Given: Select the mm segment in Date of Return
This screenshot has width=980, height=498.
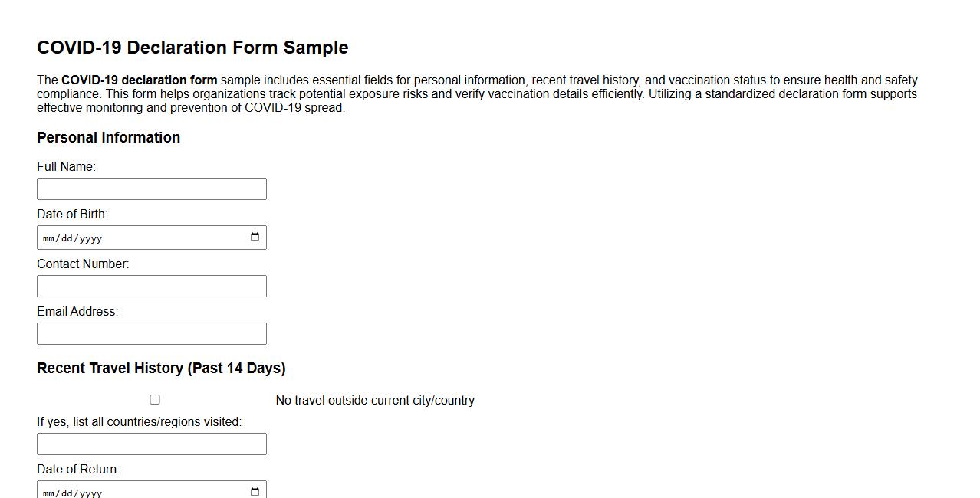Looking at the screenshot, I should tap(48, 491).
